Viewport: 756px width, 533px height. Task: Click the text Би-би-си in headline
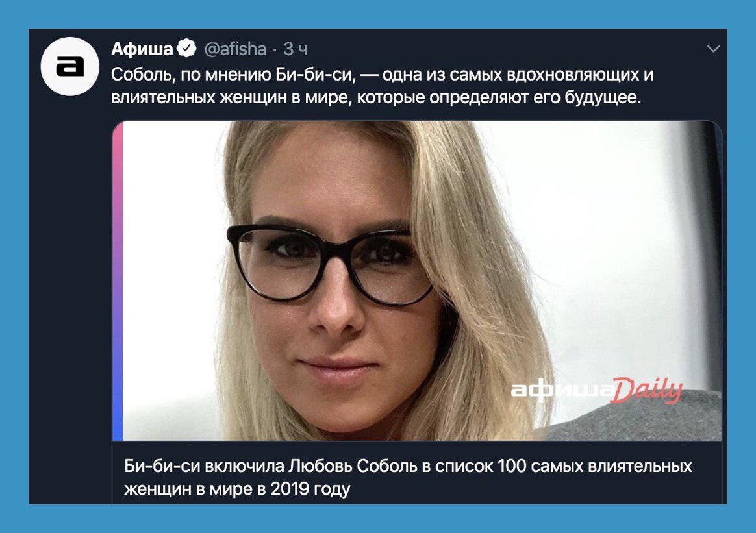[162, 466]
